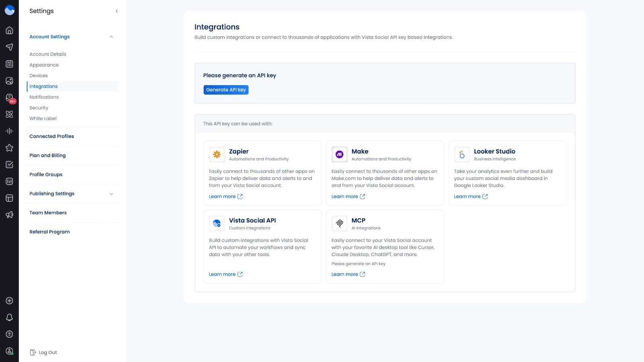Collapse the Settings panel using the chevron
Image resolution: width=644 pixels, height=362 pixels.
click(x=116, y=11)
